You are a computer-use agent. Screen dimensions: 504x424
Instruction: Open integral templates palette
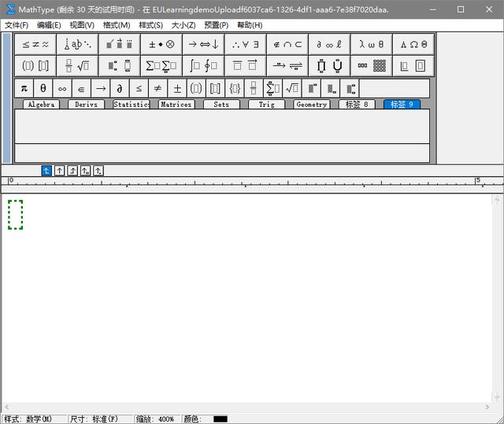tap(203, 66)
